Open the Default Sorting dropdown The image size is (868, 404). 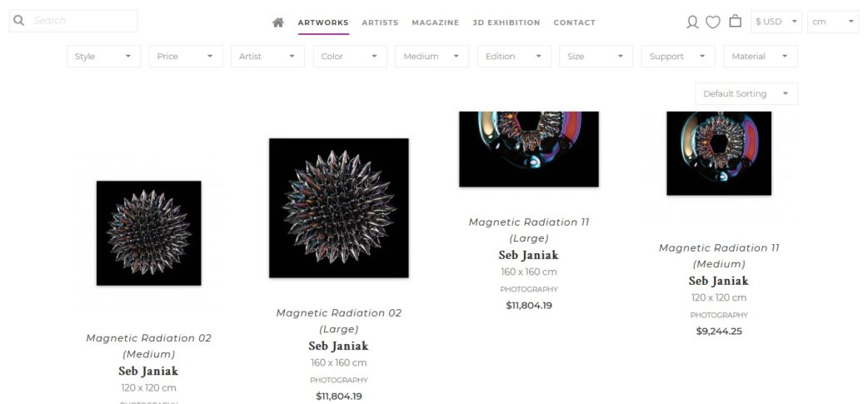pos(746,94)
